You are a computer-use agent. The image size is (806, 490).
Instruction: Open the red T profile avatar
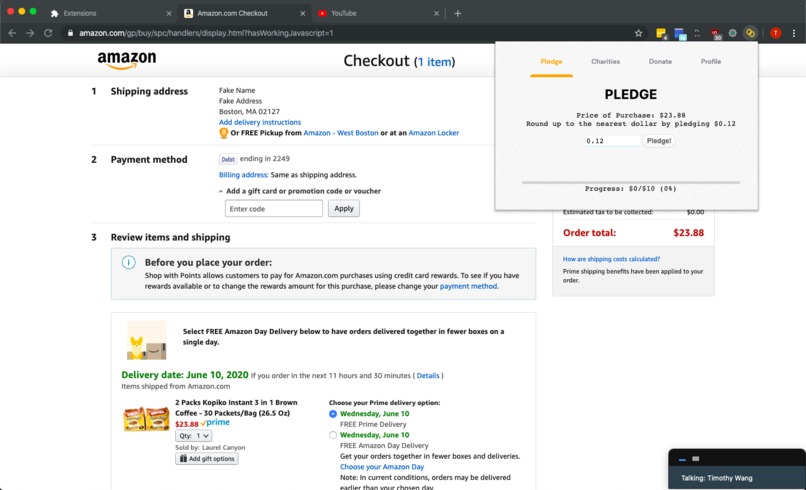[776, 33]
